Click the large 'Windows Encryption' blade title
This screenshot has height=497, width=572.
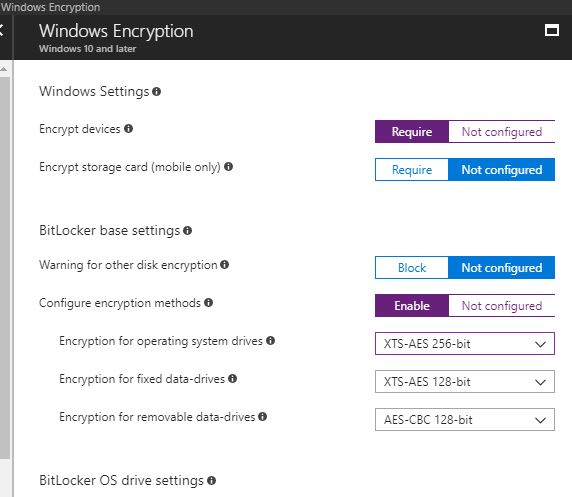click(116, 31)
